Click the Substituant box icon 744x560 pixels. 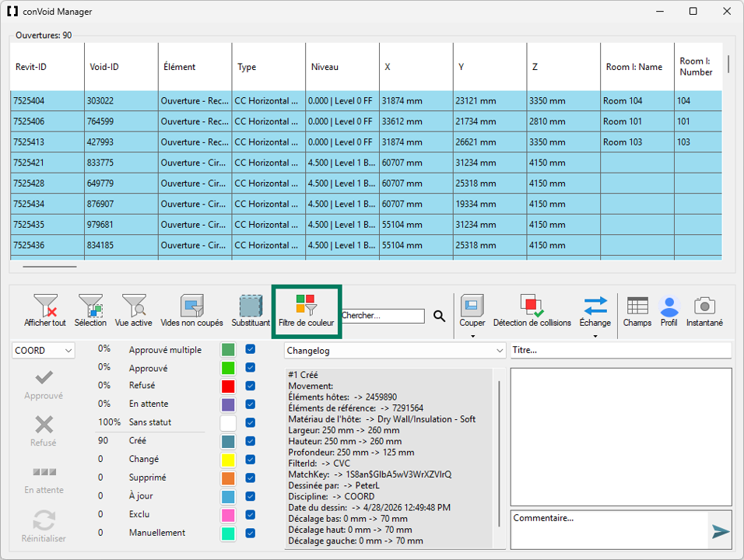[251, 306]
